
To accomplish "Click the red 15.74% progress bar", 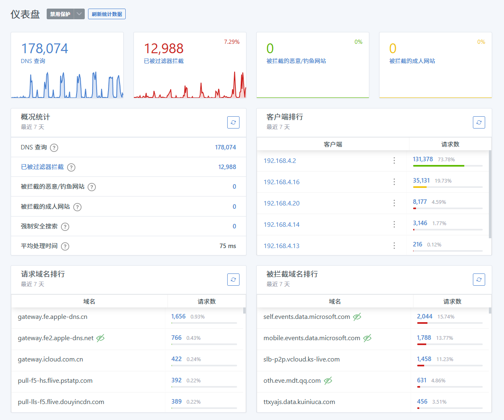I will [x=422, y=323].
